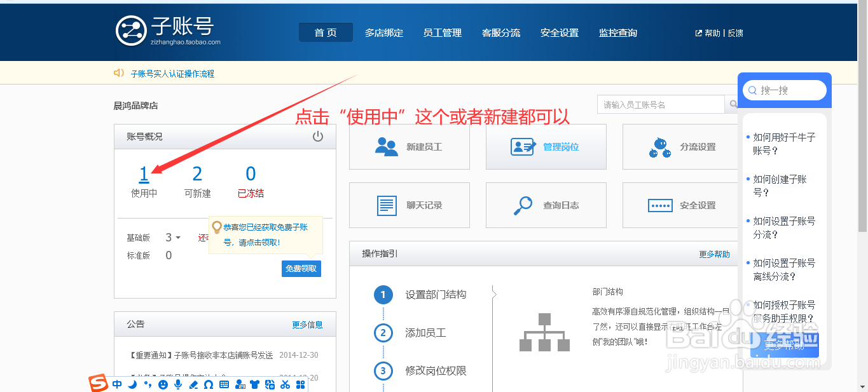This screenshot has height=392, width=868.
Task: Open 子账号接收非本店铺账号发送 notice
Action: coord(201,355)
